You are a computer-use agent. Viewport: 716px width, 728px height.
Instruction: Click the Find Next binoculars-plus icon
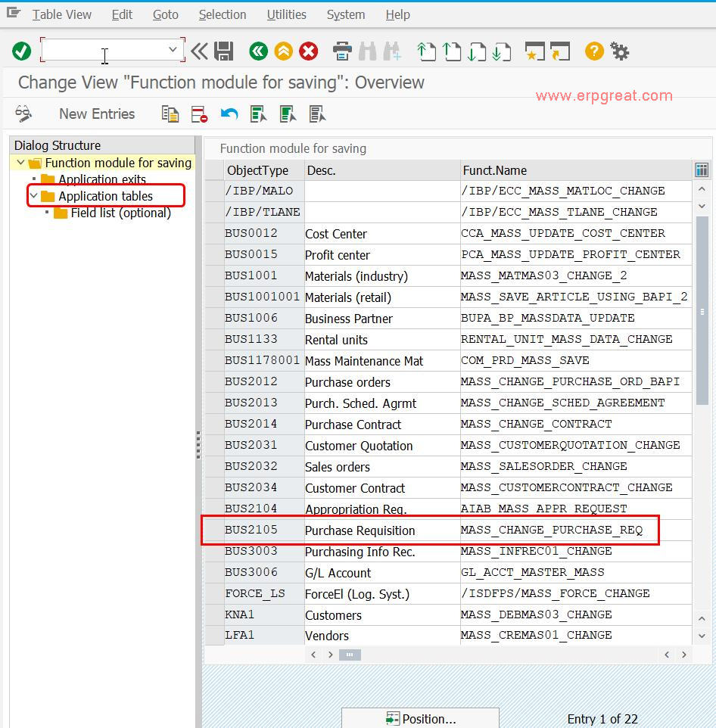pyautogui.click(x=392, y=51)
